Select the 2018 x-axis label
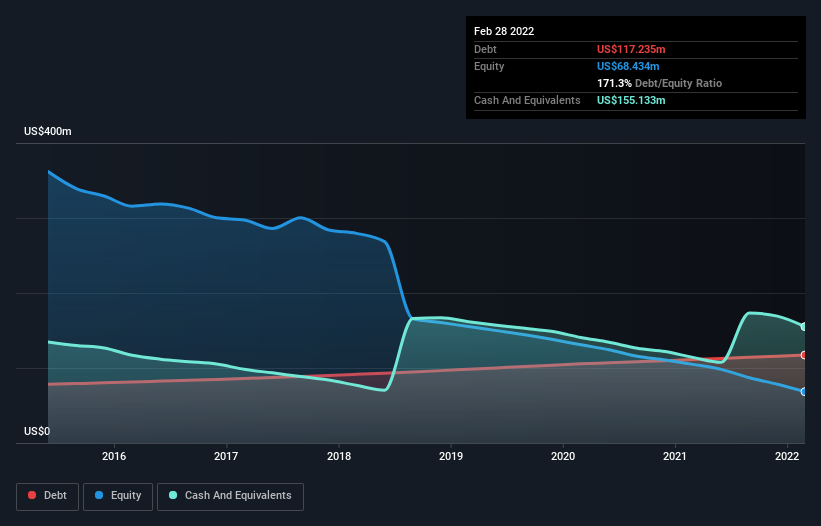The height and width of the screenshot is (526, 821). coord(339,456)
